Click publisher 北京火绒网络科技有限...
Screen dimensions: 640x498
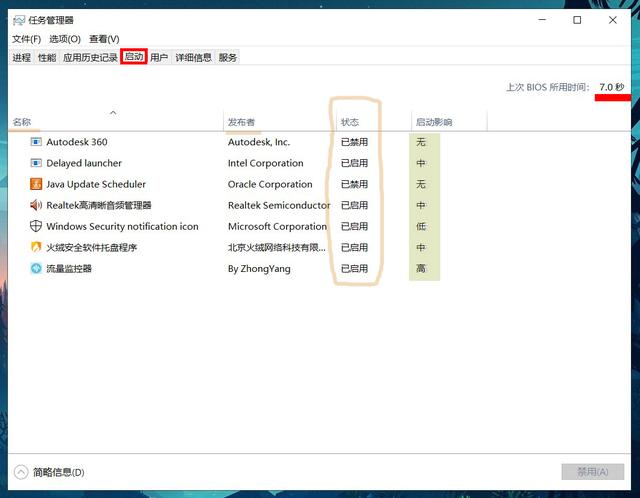click(277, 247)
